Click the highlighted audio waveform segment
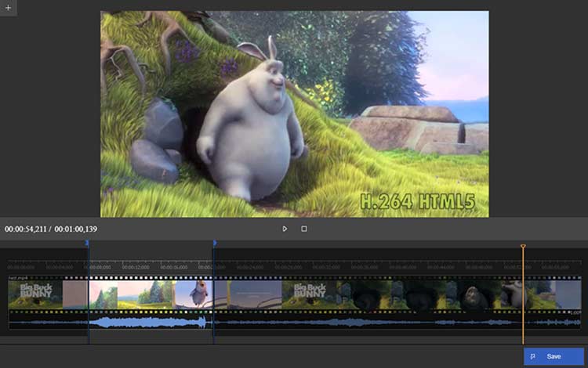 [x=151, y=323]
